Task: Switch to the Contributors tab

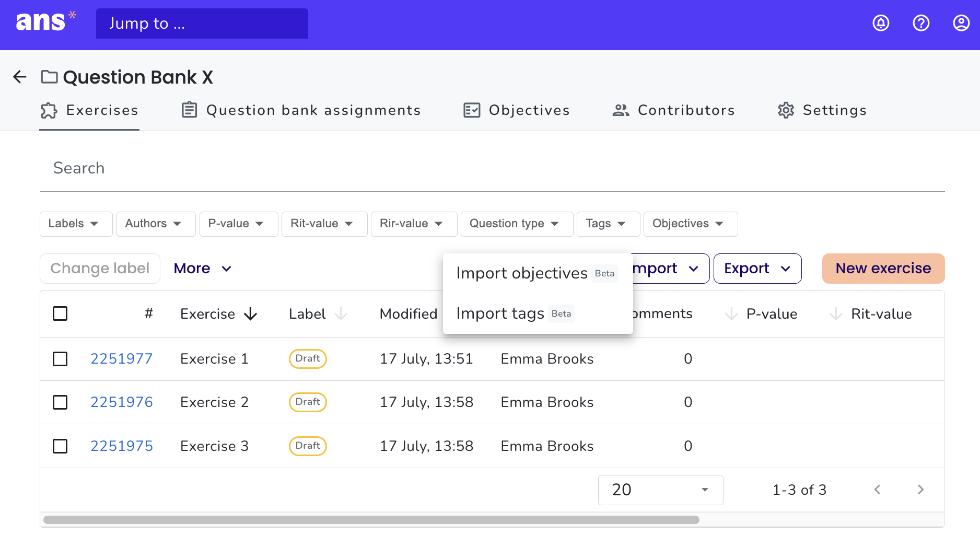Action: point(674,110)
